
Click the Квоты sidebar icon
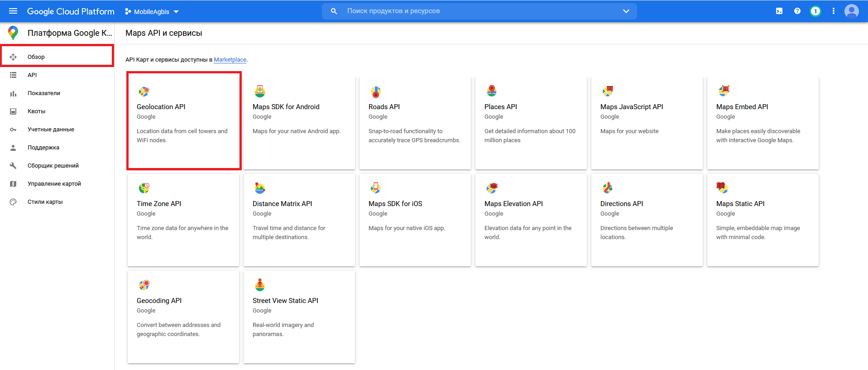pos(13,111)
